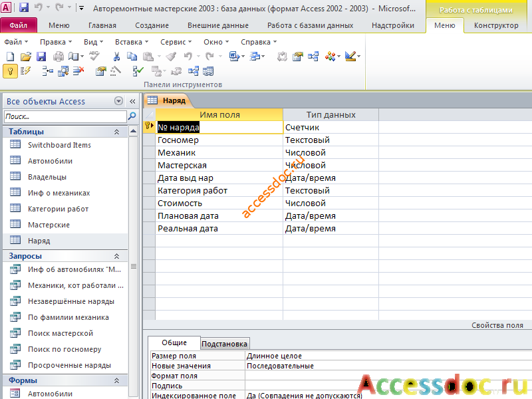This screenshot has height=399, width=532.
Task: Click the navigation pane search field
Action: [x=65, y=116]
